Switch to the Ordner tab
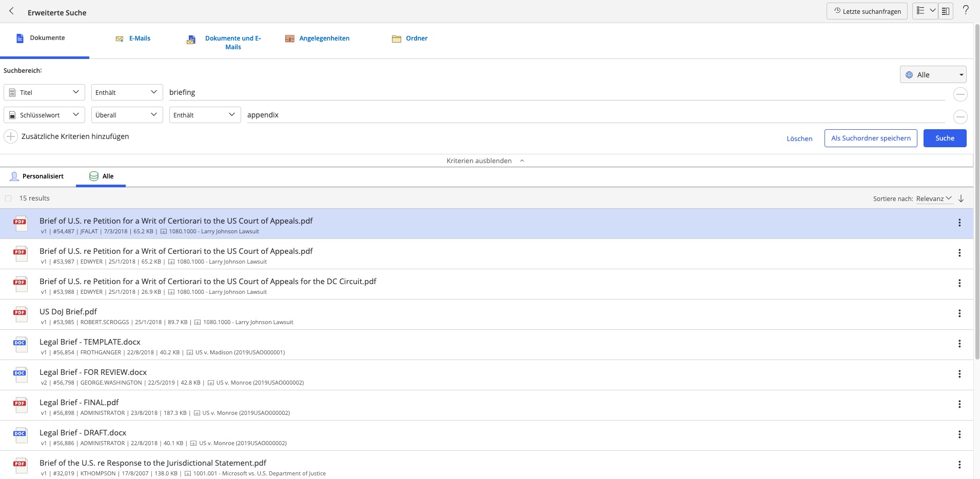The image size is (980, 479). [x=410, y=38]
